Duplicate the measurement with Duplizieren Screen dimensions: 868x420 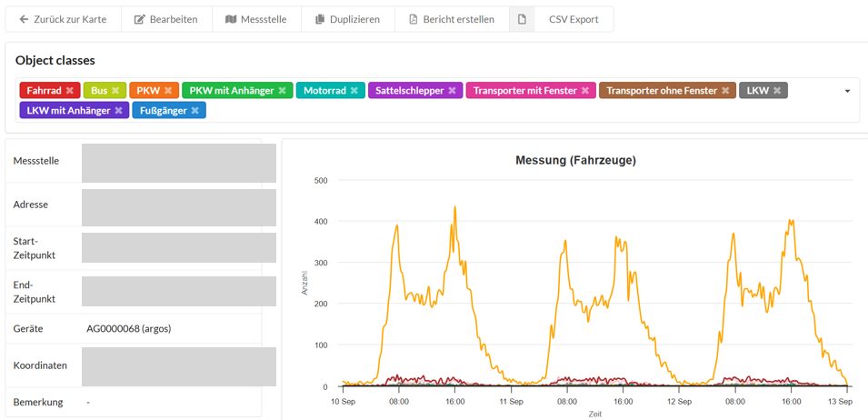348,19
